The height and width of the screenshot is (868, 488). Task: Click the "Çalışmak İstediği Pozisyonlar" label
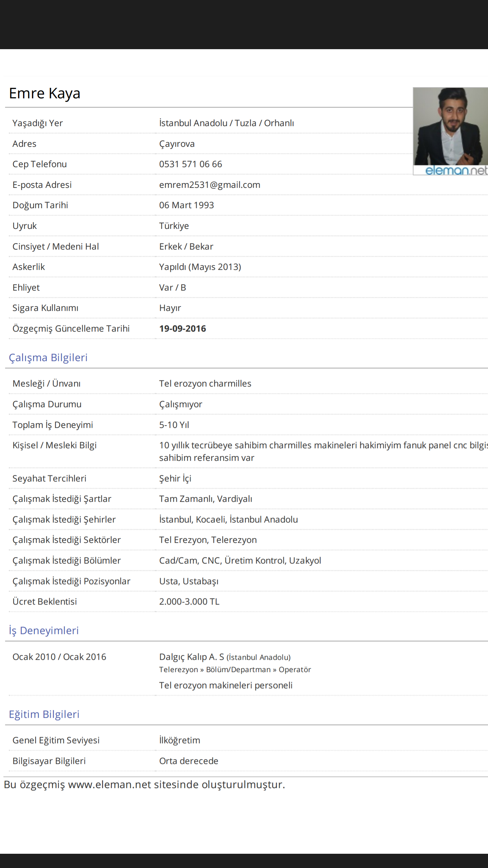(72, 581)
